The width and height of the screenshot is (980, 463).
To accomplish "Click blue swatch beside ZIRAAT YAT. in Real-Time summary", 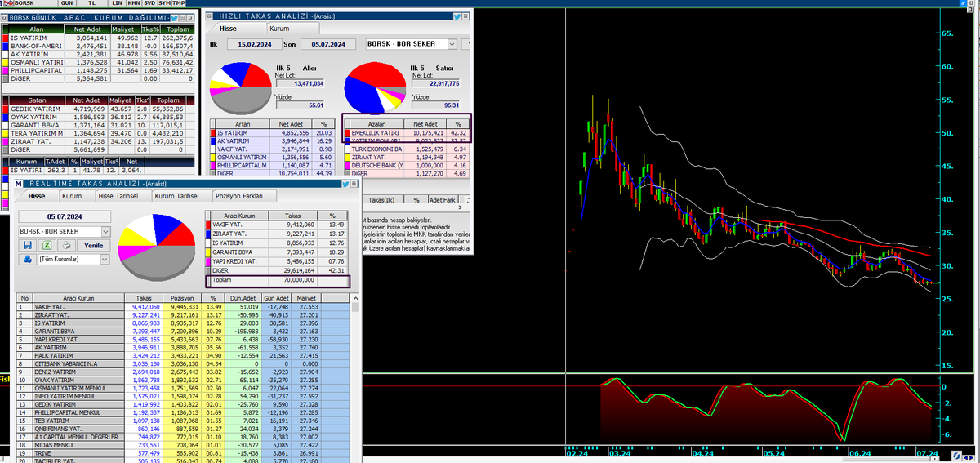I will (207, 234).
